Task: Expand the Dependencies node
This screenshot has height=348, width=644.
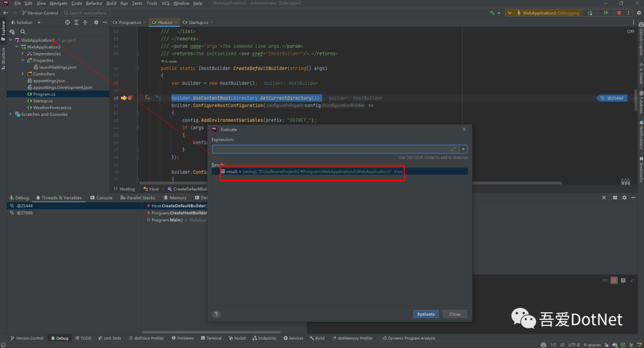Action: pyautogui.click(x=23, y=54)
